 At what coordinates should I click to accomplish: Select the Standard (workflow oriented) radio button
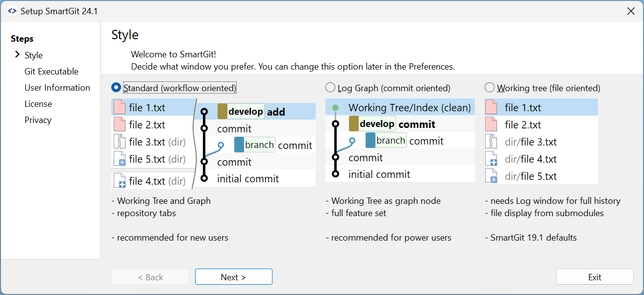[116, 88]
